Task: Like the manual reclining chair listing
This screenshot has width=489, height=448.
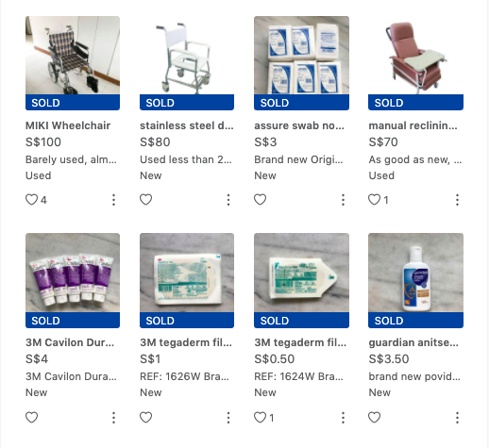Action: 374,200
